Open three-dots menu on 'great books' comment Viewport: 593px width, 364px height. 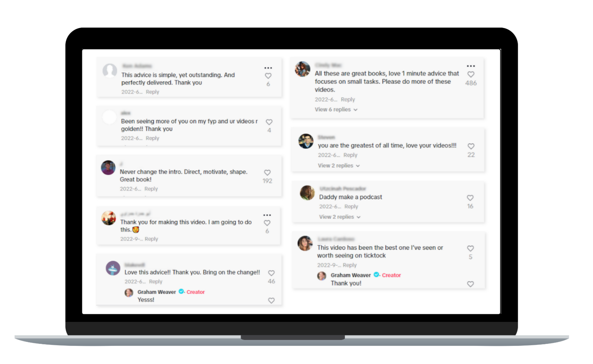pyautogui.click(x=471, y=66)
